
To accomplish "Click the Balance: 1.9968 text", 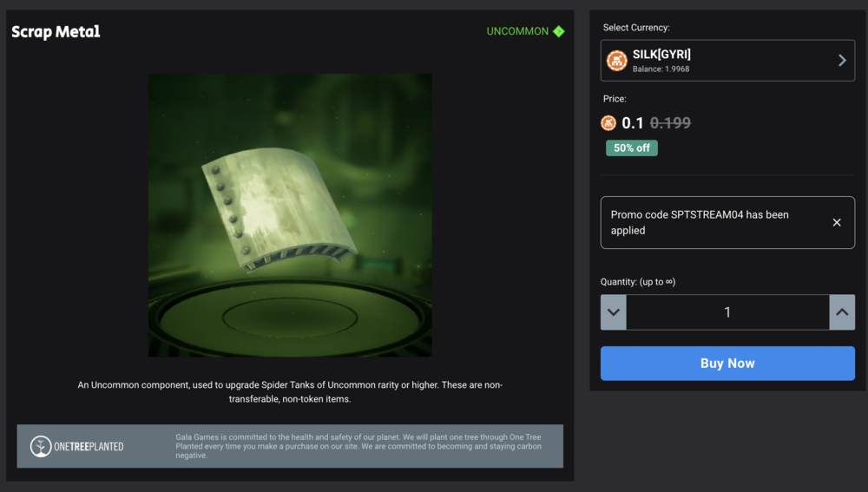I will click(661, 69).
